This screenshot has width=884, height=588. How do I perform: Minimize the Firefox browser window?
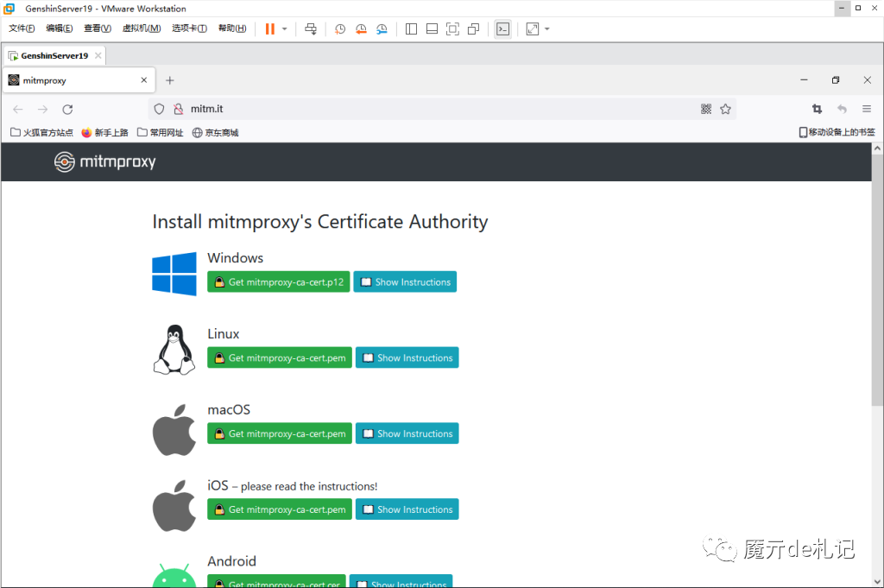[x=804, y=80]
